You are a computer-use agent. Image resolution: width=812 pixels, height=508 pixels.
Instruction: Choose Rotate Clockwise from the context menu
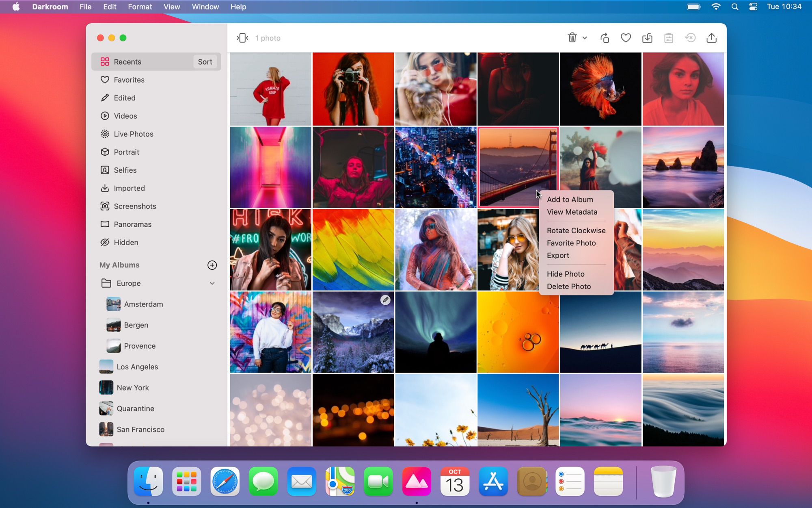click(576, 230)
